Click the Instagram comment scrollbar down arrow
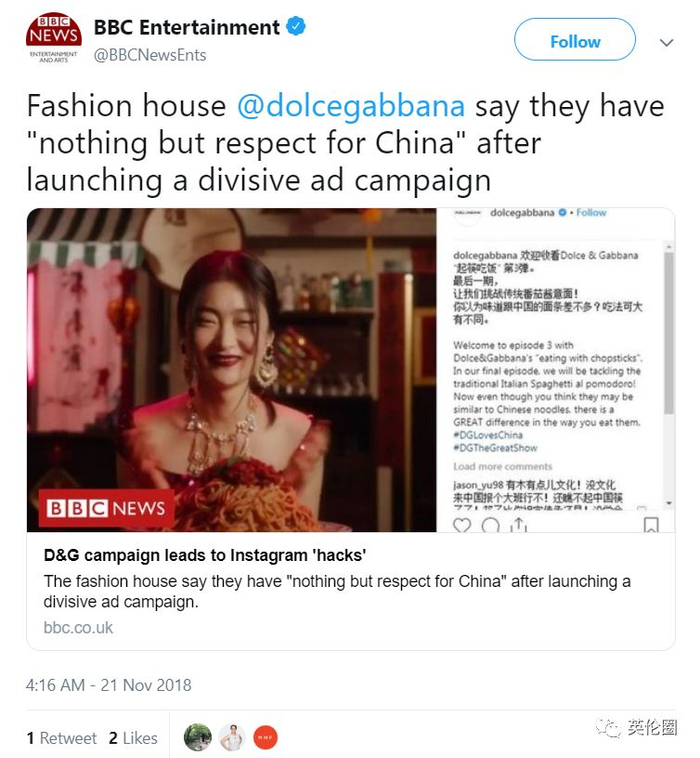 (669, 503)
